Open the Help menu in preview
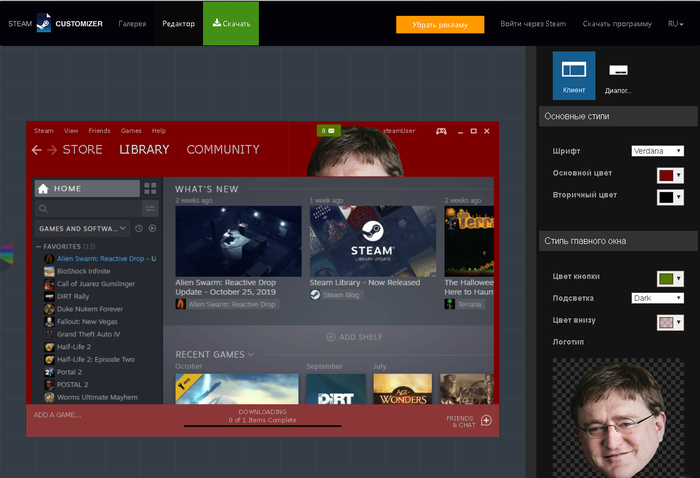This screenshot has width=700, height=478. [158, 131]
